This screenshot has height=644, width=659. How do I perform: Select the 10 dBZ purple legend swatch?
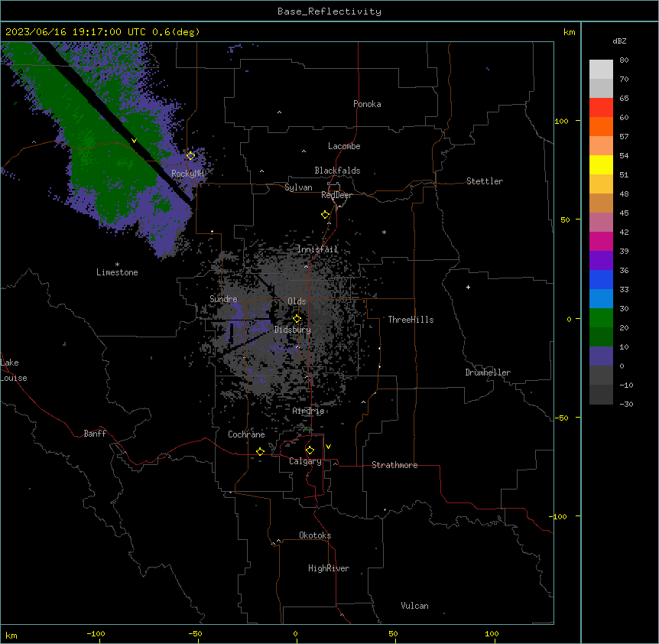point(601,356)
